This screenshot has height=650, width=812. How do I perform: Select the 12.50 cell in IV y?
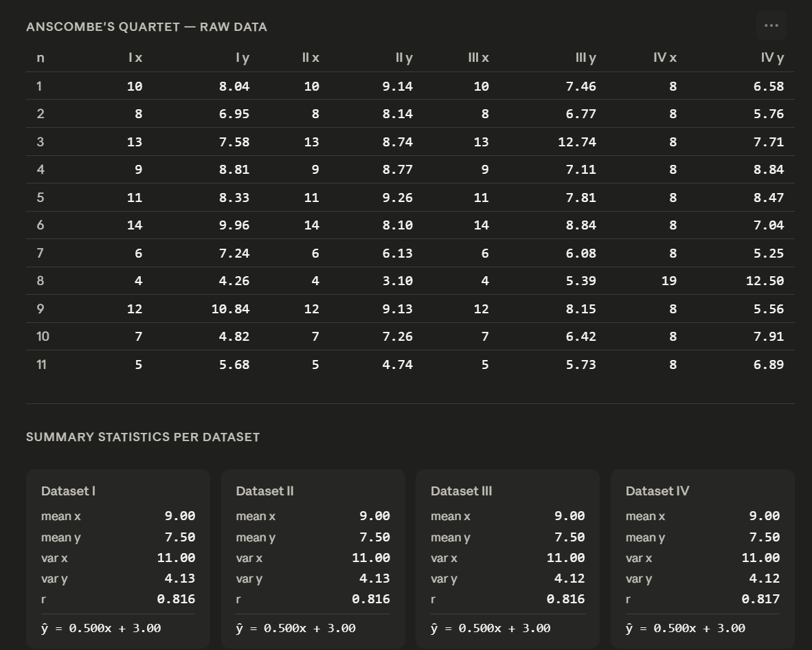tap(765, 281)
